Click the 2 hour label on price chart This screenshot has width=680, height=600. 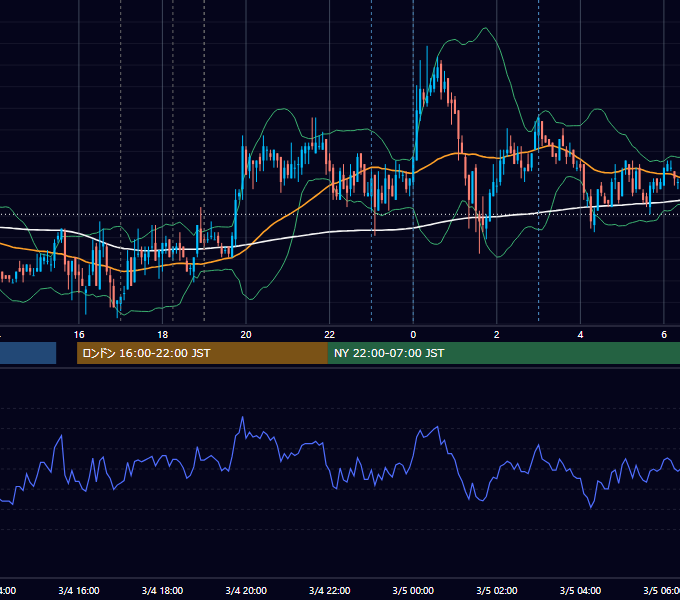point(497,335)
